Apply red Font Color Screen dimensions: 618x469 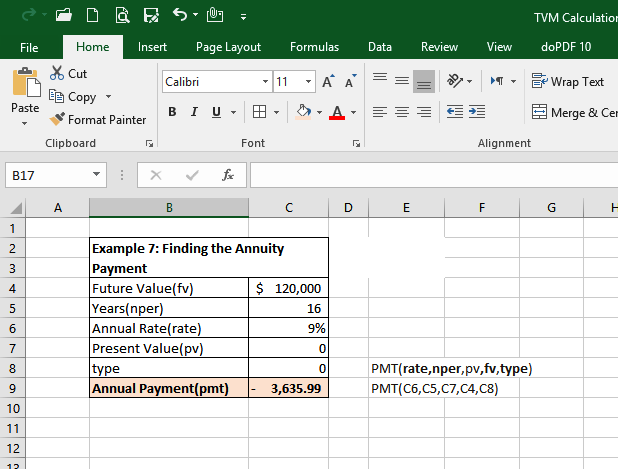pos(337,112)
